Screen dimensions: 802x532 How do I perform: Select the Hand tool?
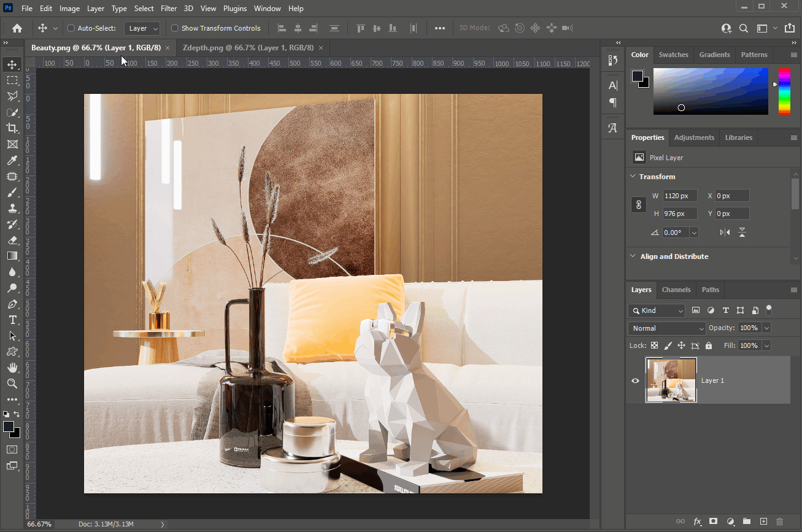click(x=12, y=368)
